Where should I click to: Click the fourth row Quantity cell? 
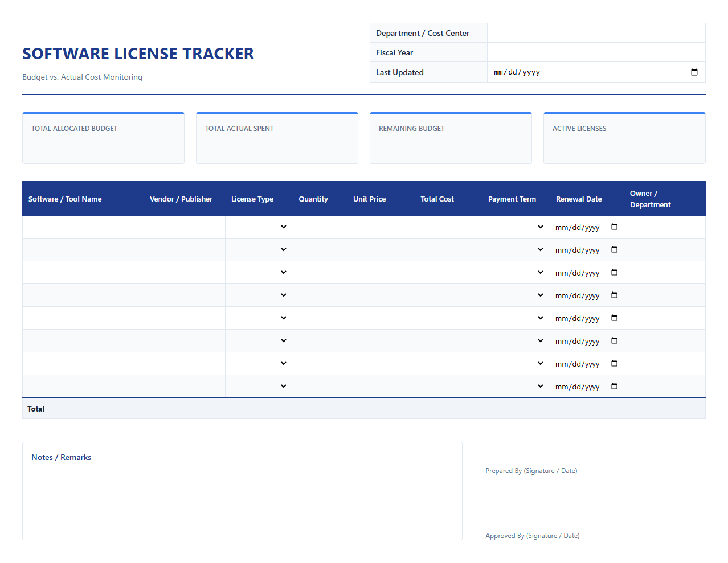point(320,295)
